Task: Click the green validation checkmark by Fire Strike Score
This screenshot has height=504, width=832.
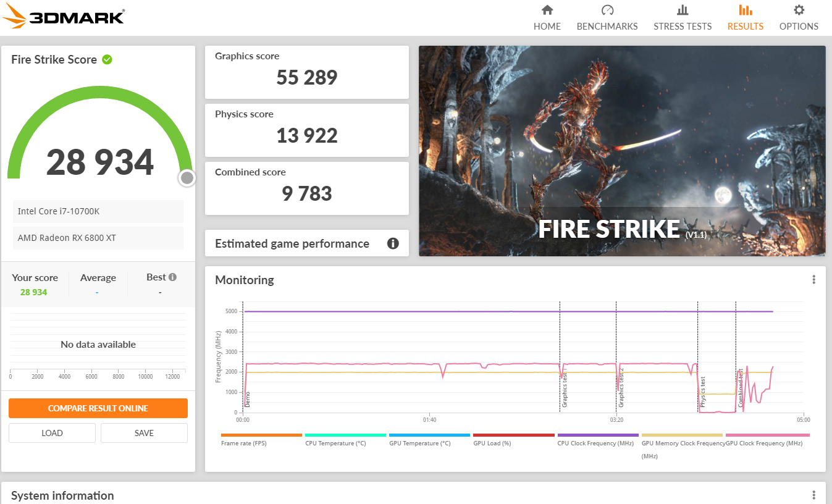Action: click(107, 59)
